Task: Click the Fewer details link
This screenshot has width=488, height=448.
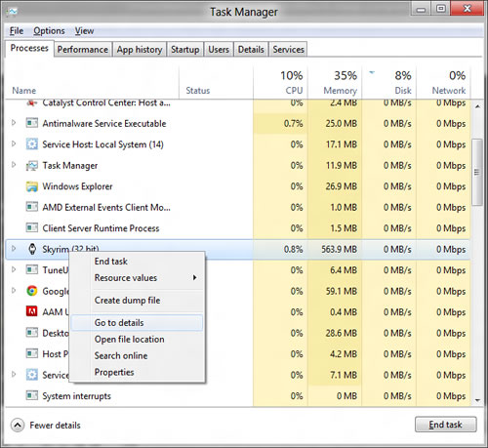Action: [x=55, y=426]
